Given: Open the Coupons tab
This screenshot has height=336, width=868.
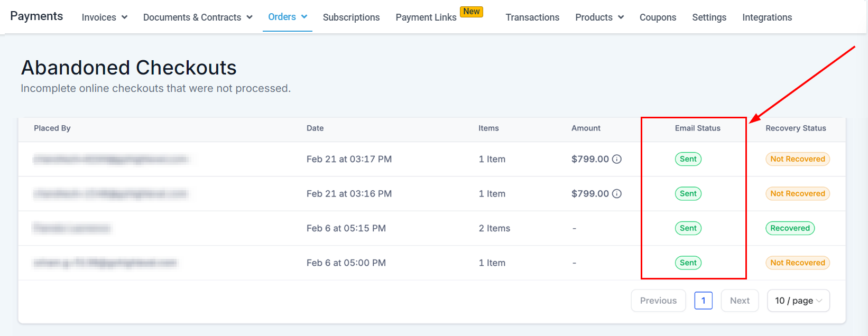Looking at the screenshot, I should [x=657, y=17].
